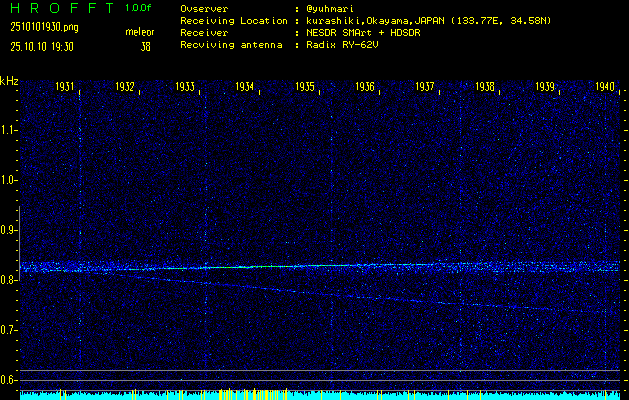Select the meteor count value 38
Viewport: 629px width, 400px height.
click(146, 46)
